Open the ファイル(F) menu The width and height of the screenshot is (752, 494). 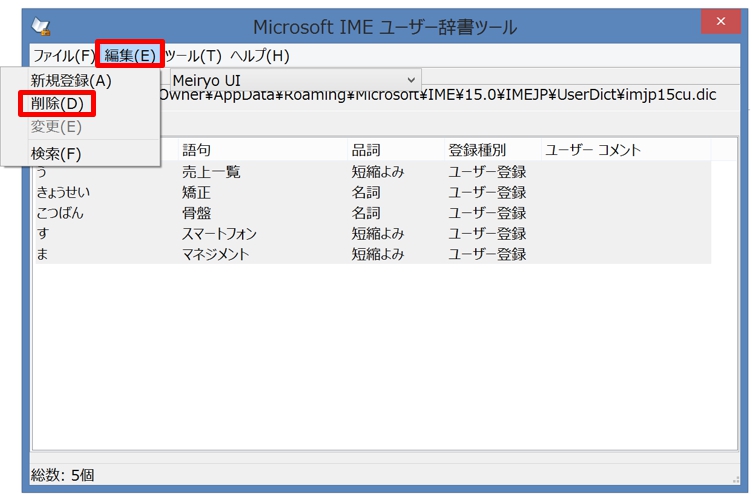coord(64,56)
